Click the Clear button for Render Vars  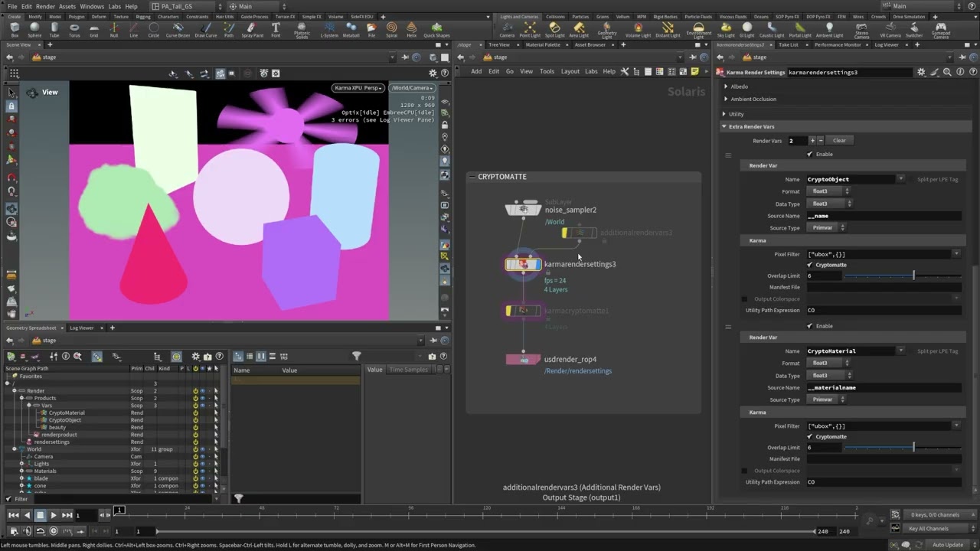(x=839, y=141)
